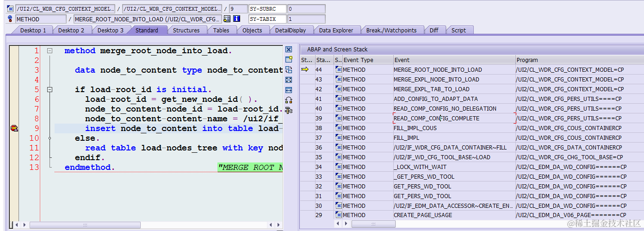Viewport: 644px width, 231px height.
Task: Click the blue info icon beside method name
Action: click(x=236, y=19)
